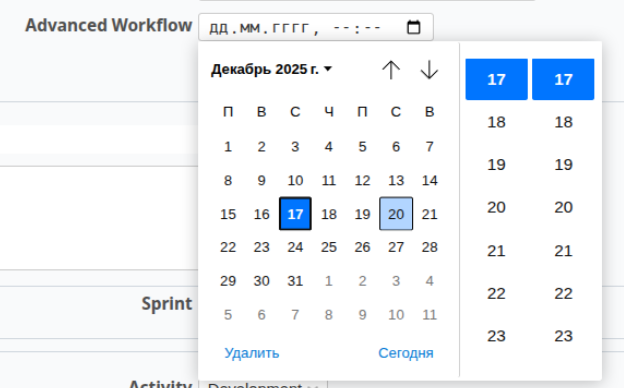The width and height of the screenshot is (624, 388).
Task: Choose minute 22 in the minutes column
Action: (563, 294)
